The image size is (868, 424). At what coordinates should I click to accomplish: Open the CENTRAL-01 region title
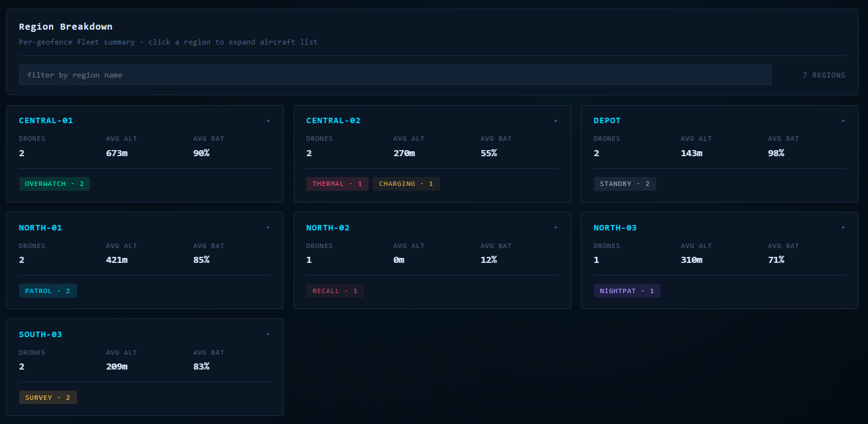(46, 120)
